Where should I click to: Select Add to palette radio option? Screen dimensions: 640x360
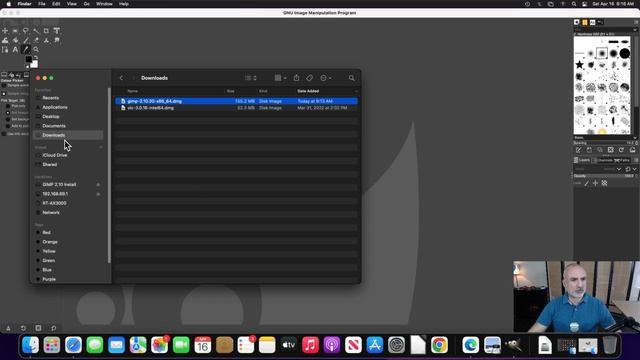(x=8, y=126)
